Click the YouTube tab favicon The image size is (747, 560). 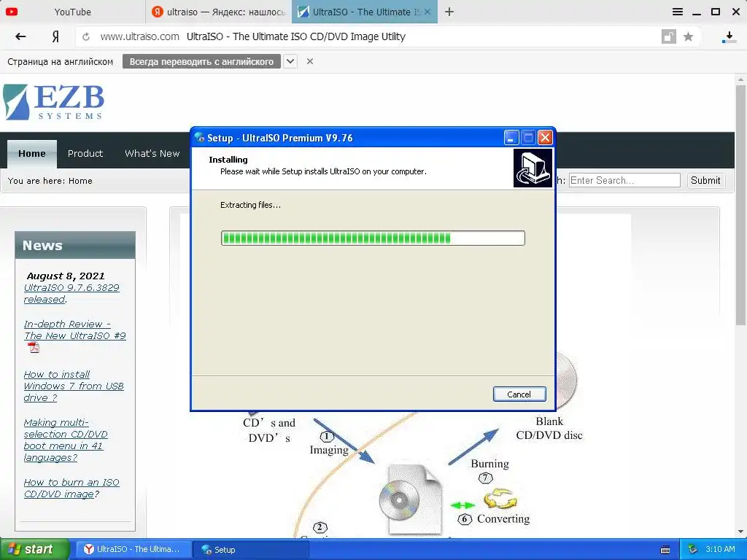point(12,12)
